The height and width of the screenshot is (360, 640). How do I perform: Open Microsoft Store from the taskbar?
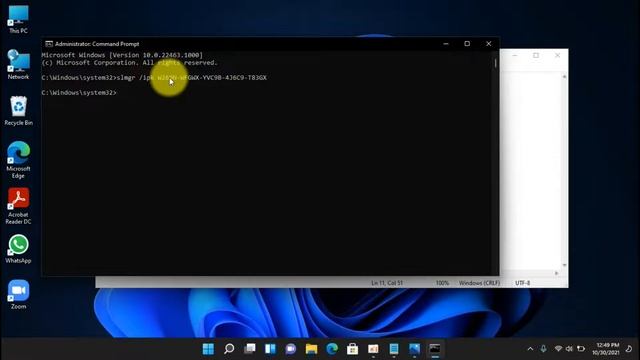point(353,349)
